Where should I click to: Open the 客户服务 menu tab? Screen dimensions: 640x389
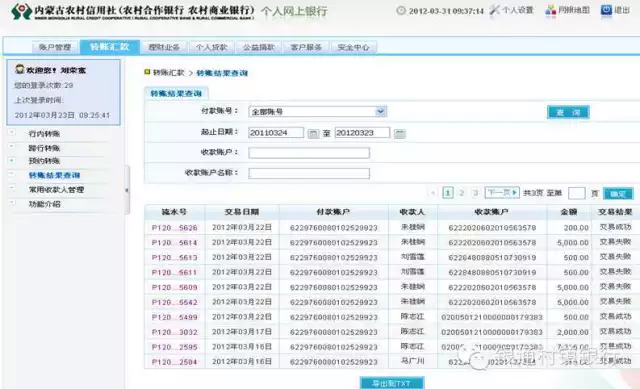pyautogui.click(x=306, y=47)
